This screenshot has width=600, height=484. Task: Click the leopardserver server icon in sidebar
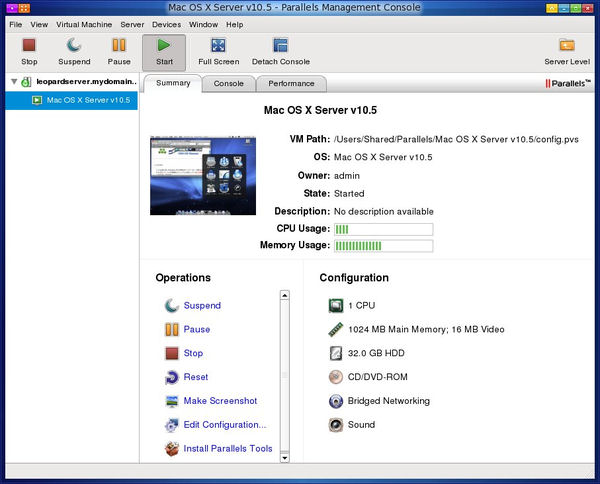pyautogui.click(x=26, y=81)
